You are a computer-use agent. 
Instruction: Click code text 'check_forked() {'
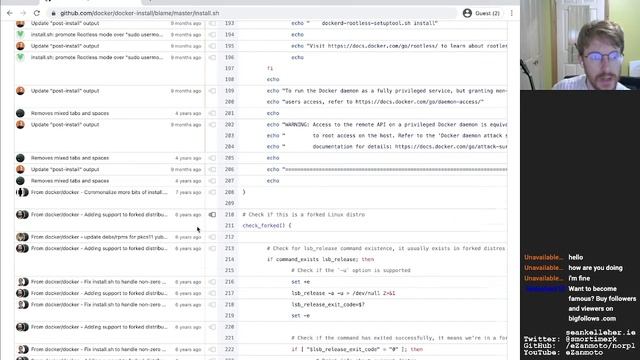[267, 225]
